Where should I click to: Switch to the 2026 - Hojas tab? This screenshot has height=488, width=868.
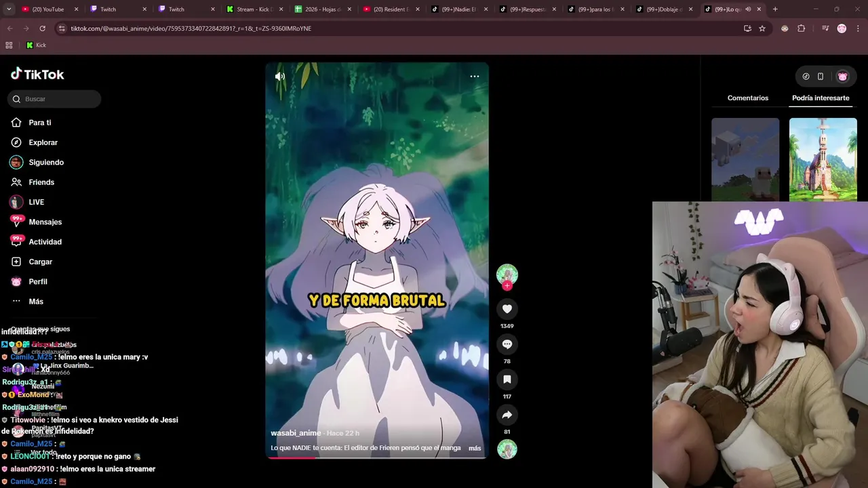322,9
